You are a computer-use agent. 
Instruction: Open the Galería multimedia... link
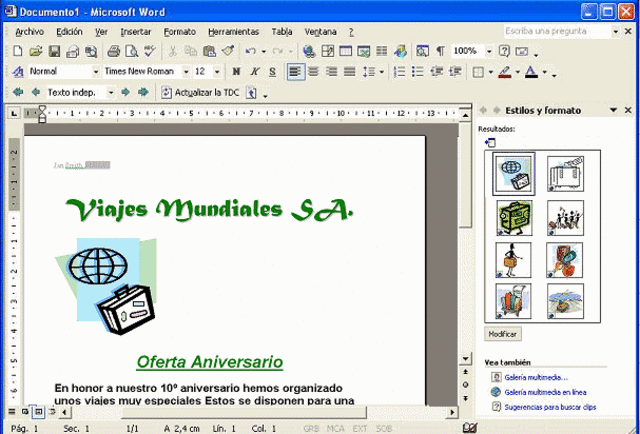pyautogui.click(x=536, y=377)
